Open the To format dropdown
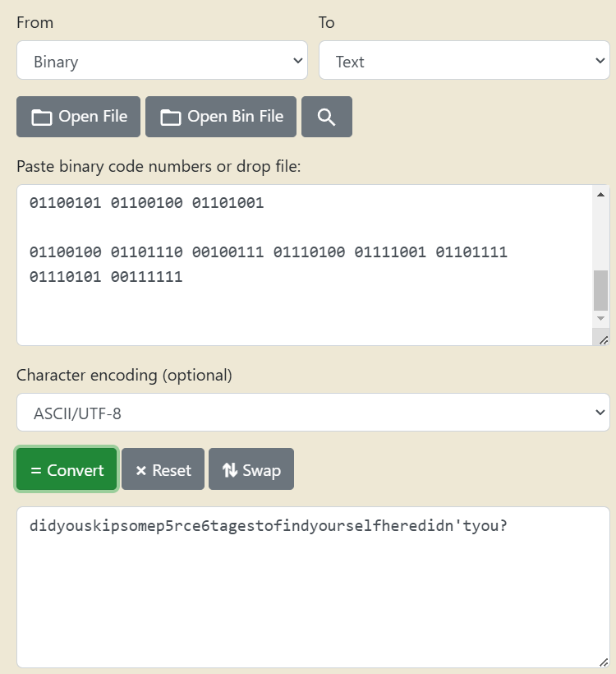 (464, 62)
